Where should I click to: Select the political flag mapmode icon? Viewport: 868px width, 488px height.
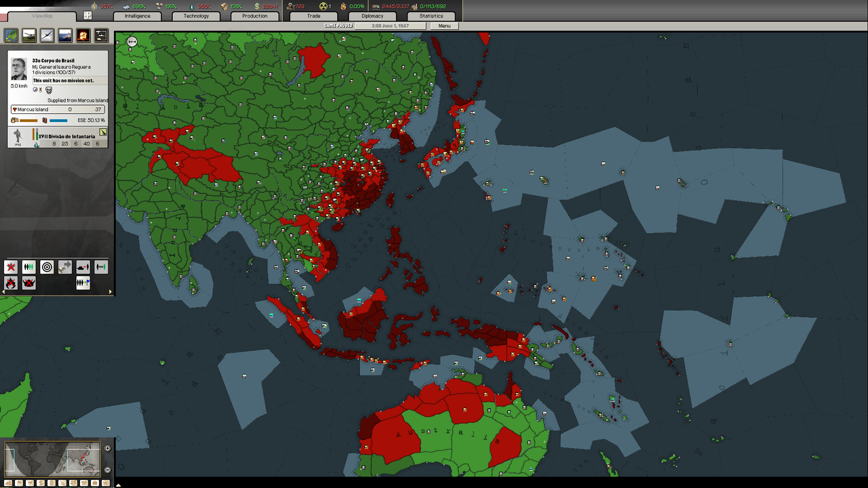click(19, 483)
